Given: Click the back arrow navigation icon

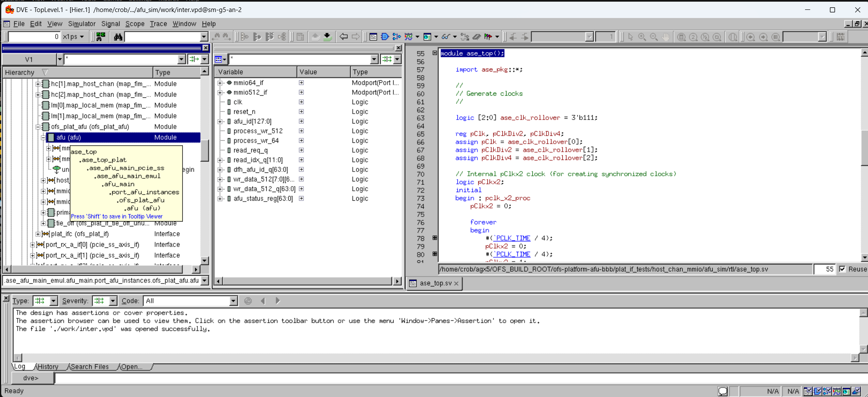Looking at the screenshot, I should coord(343,37).
